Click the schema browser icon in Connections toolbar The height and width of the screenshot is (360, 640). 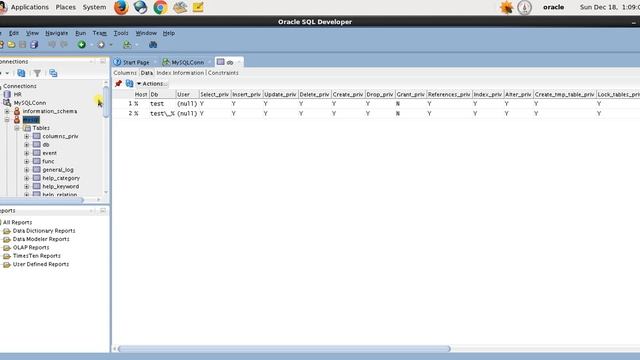click(53, 73)
